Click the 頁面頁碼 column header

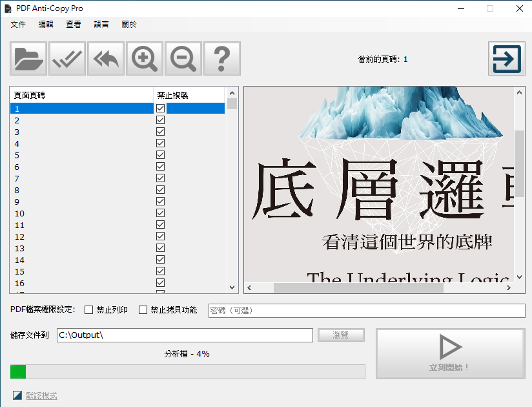pyautogui.click(x=81, y=96)
